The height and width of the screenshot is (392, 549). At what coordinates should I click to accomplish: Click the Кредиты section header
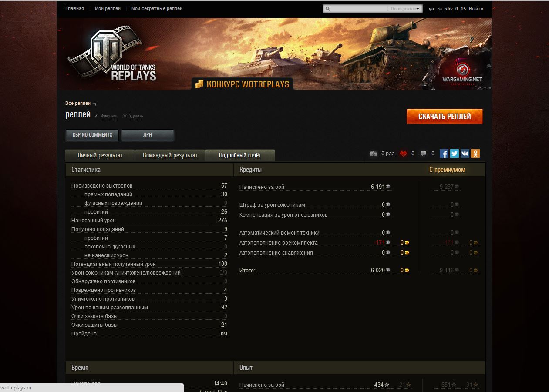pyautogui.click(x=250, y=170)
